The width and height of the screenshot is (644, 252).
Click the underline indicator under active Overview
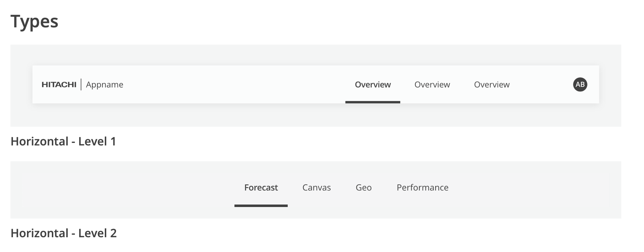tap(372, 102)
